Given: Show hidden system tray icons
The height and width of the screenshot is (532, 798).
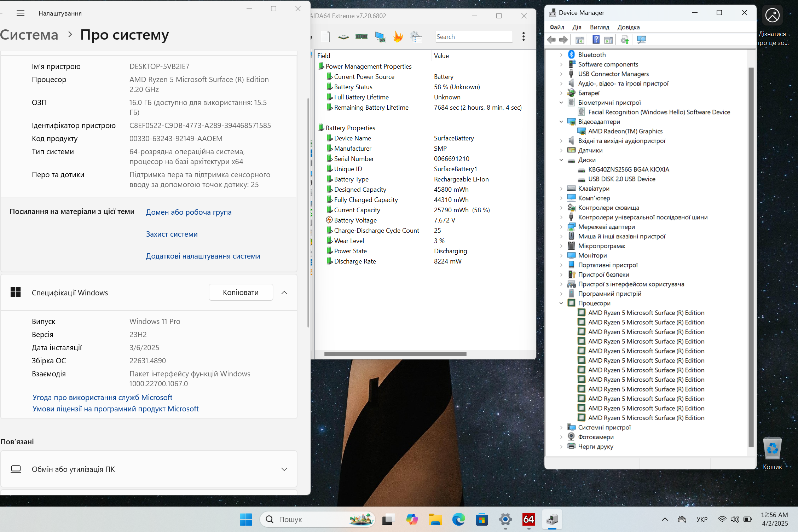Looking at the screenshot, I should 665,519.
